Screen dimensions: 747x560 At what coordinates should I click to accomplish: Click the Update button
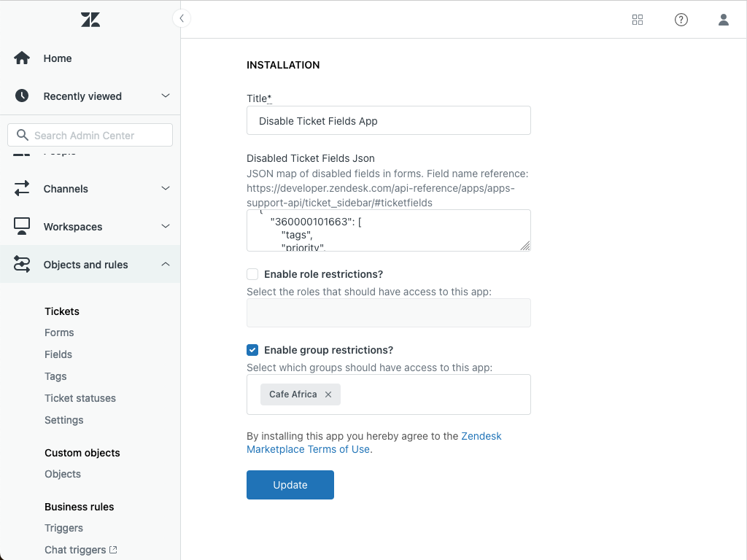click(x=290, y=484)
